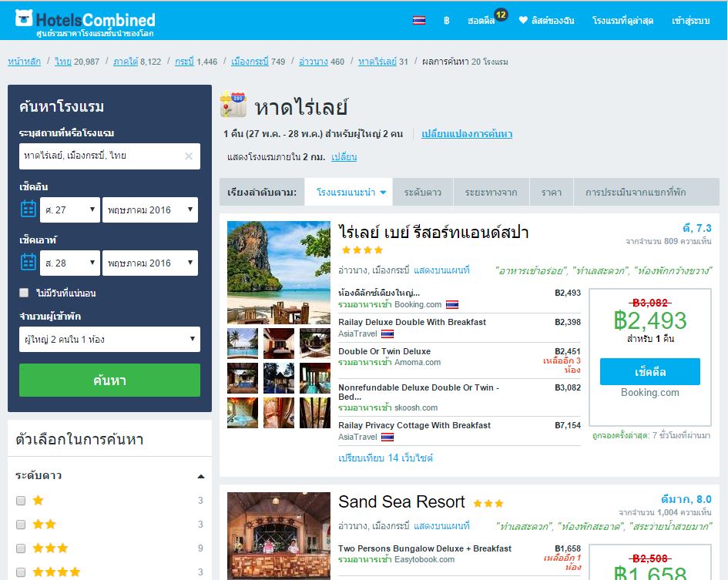This screenshot has width=728, height=580.
Task: Check the three-star rating filter
Action: pos(21,548)
